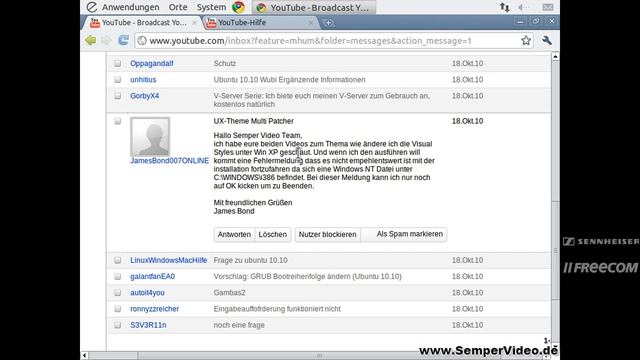The height and width of the screenshot is (360, 640).
Task: Reload the page with refresh icon
Action: [123, 40]
